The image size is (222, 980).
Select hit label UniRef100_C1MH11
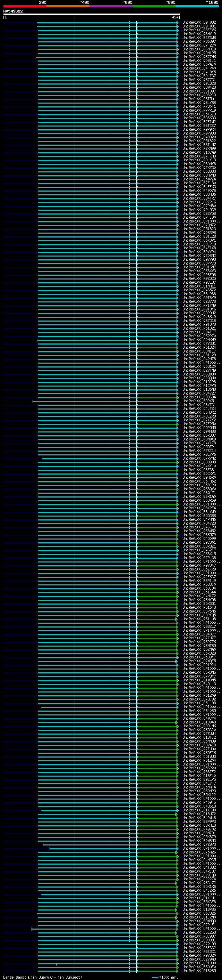199,286
